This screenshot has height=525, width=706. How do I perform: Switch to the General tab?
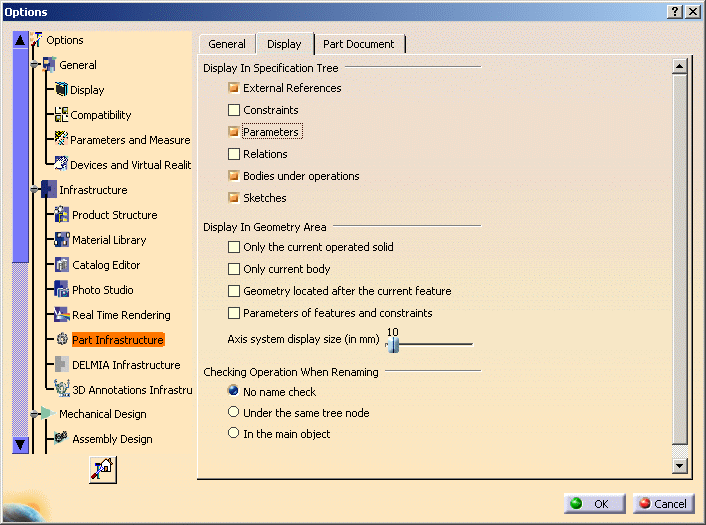[227, 44]
